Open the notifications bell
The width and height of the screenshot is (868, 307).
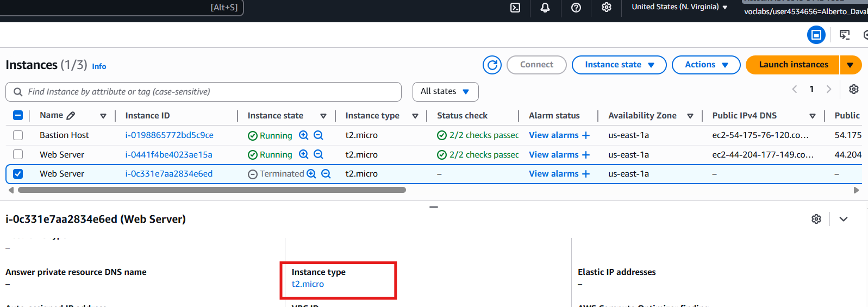[545, 8]
